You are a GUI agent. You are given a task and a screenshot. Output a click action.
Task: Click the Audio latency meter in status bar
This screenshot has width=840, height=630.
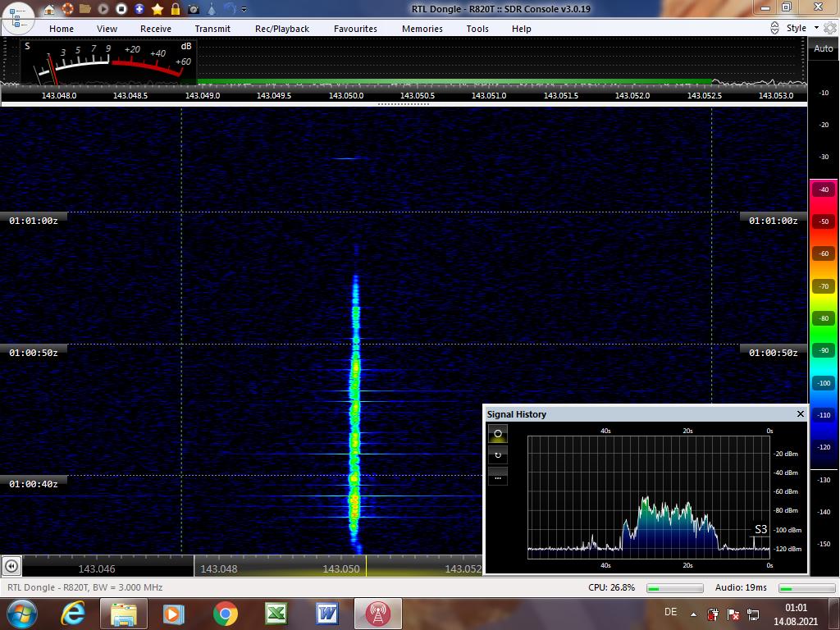point(807,588)
